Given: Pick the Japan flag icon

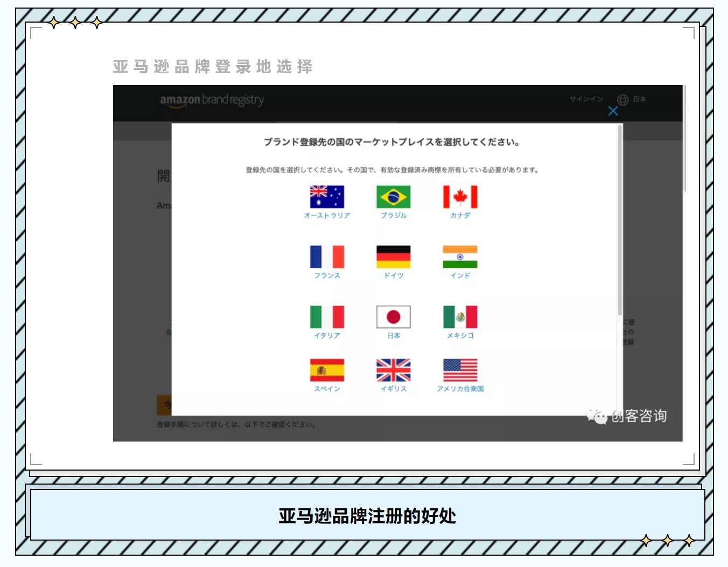Looking at the screenshot, I should coord(393,317).
